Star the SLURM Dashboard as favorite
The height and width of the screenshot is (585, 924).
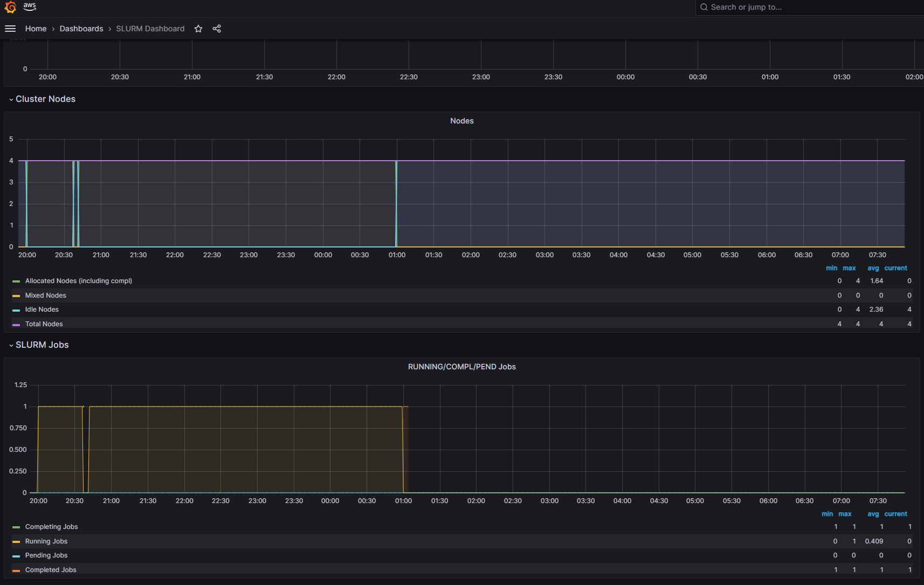198,29
